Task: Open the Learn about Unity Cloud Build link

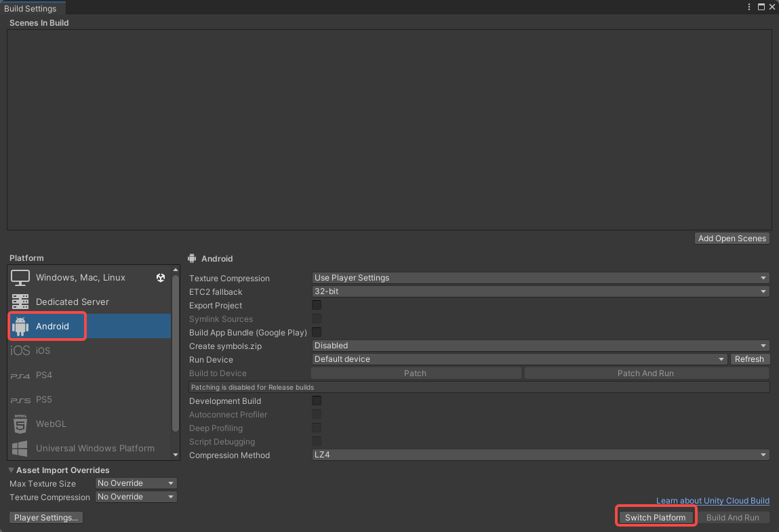Action: tap(713, 501)
